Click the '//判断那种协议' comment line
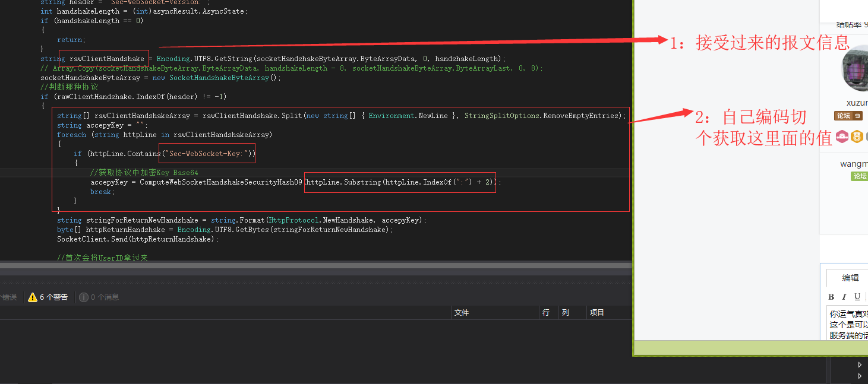This screenshot has width=868, height=384. [70, 87]
